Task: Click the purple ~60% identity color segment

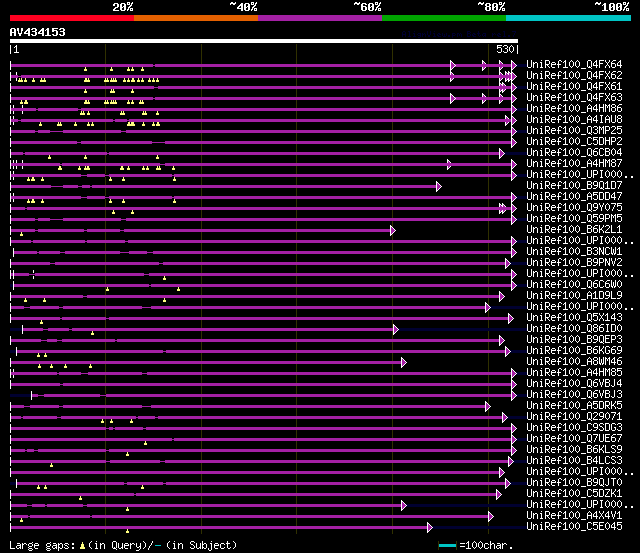Action: click(320, 18)
